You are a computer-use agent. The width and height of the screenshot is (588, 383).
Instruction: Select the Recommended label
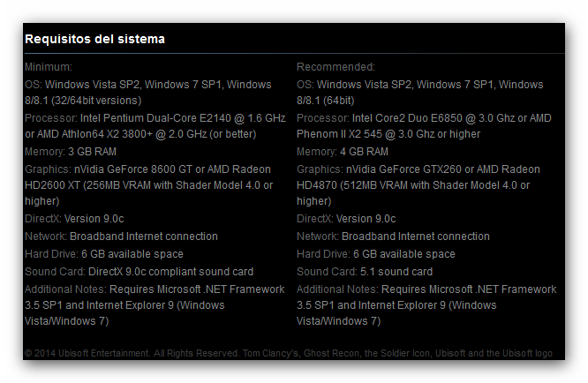[x=335, y=67]
